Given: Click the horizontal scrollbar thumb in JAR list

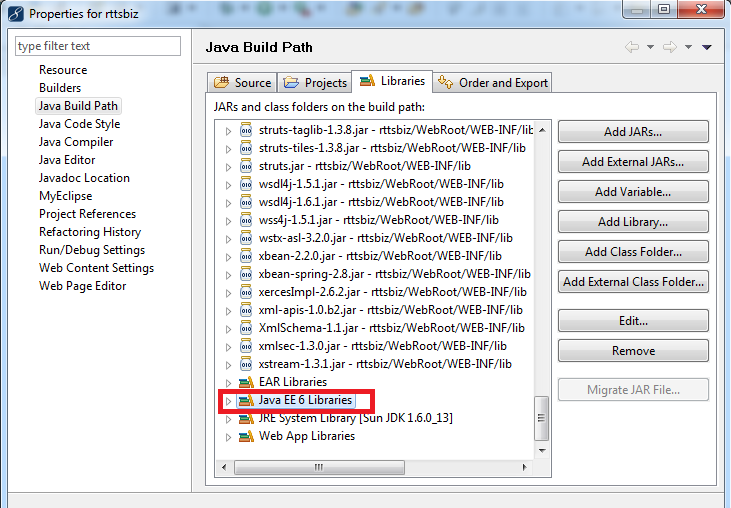Looking at the screenshot, I should pos(319,467).
